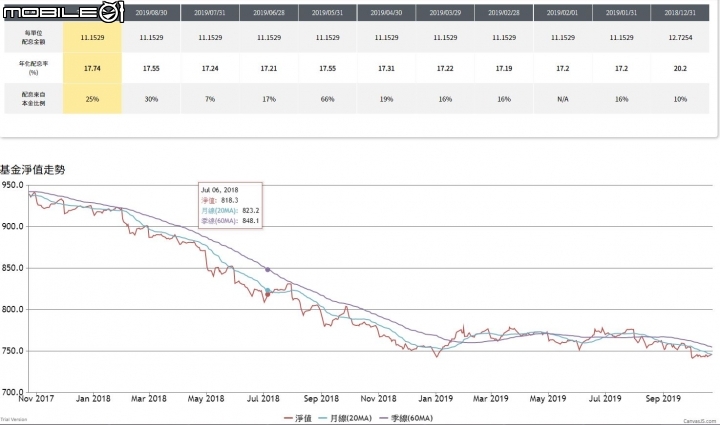Click the purple 60MA data point marker
The width and height of the screenshot is (720, 425).
(268, 269)
